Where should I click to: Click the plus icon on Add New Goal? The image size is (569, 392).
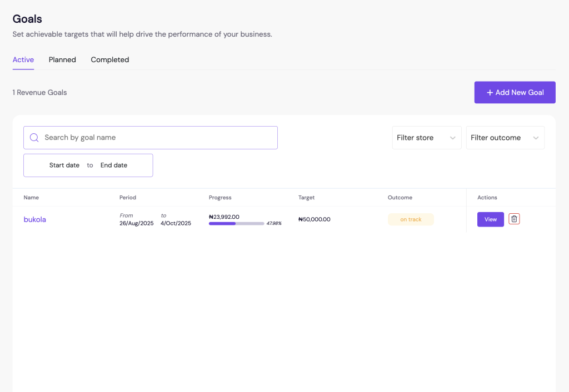(490, 93)
